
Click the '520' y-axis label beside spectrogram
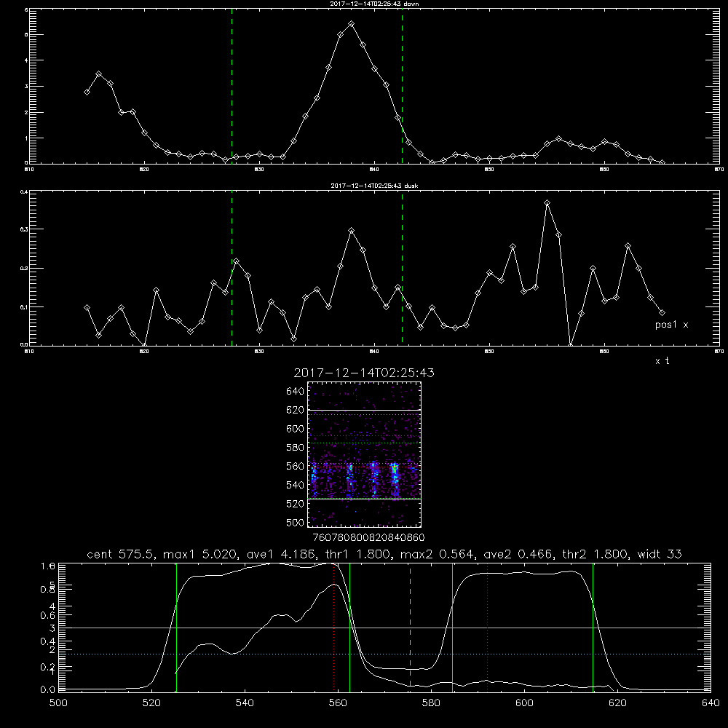pyautogui.click(x=296, y=504)
